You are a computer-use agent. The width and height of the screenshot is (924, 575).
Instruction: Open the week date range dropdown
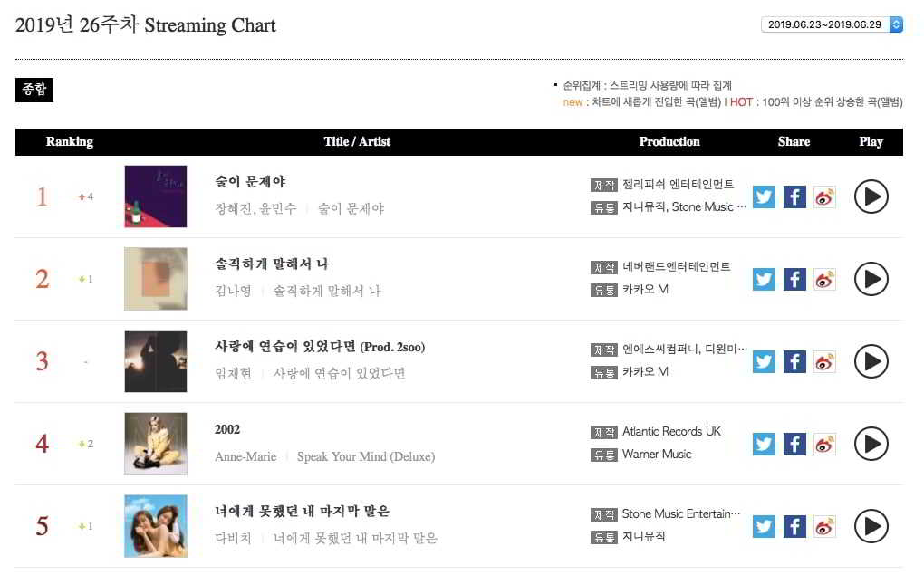pyautogui.click(x=832, y=24)
